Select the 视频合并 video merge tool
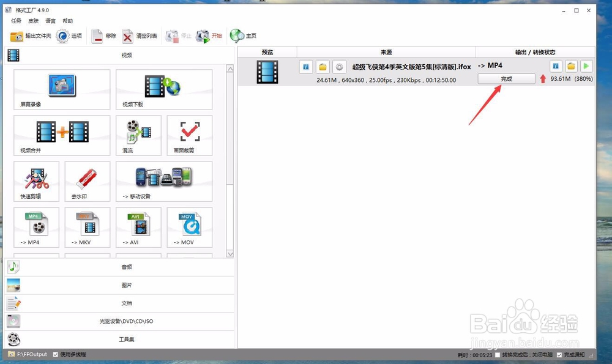Image resolution: width=612 pixels, height=364 pixels. click(x=62, y=135)
